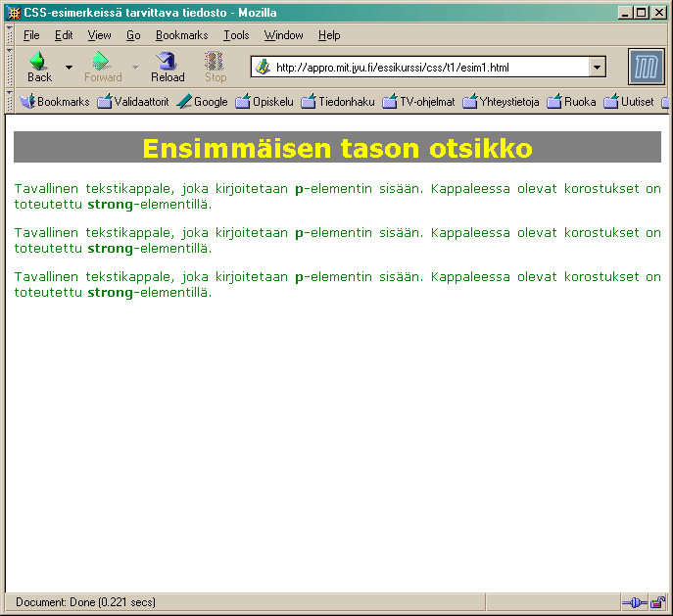The height and width of the screenshot is (616, 673).
Task: Open the View menu
Action: (x=99, y=35)
